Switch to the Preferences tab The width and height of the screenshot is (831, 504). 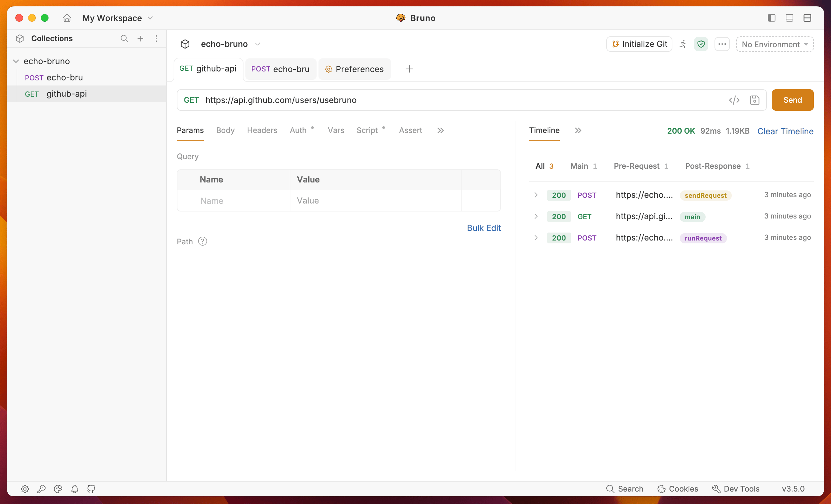tap(354, 69)
